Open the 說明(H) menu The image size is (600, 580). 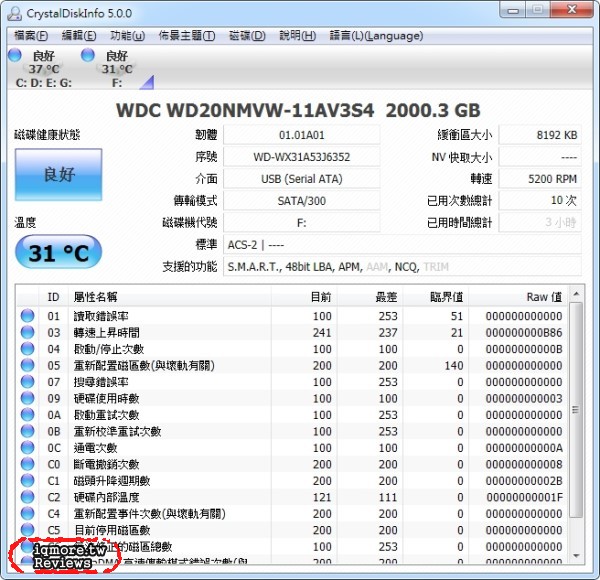[297, 36]
